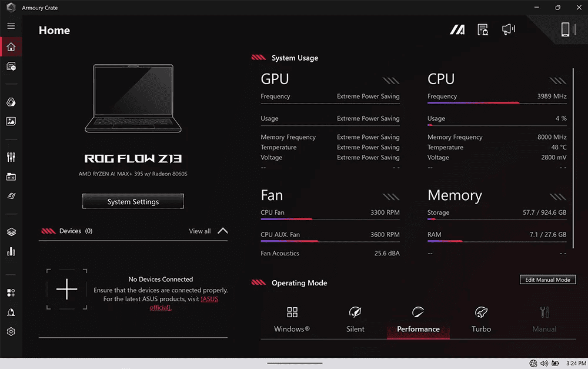Click the Home page title
This screenshot has height=369, width=588.
pos(54,30)
